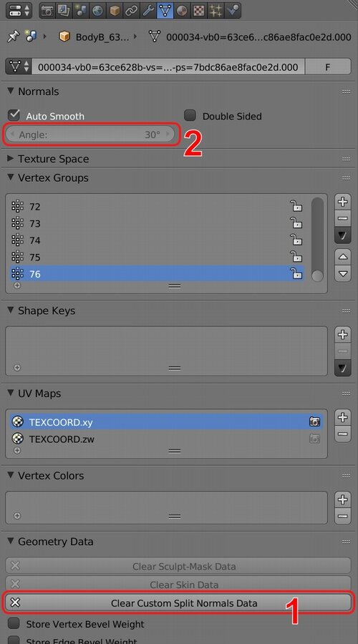Select vertex group 73 in list
Image resolution: width=358 pixels, height=644 pixels.
(157, 223)
